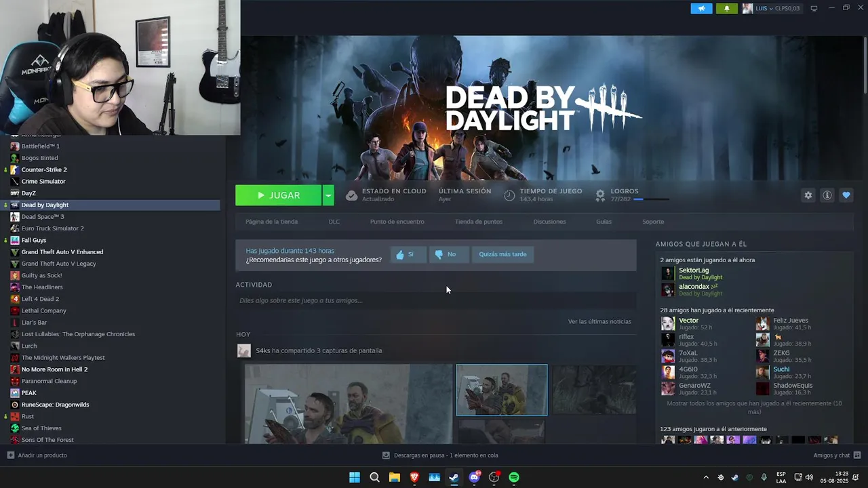
Task: Open Windows Start menu
Action: [355, 477]
